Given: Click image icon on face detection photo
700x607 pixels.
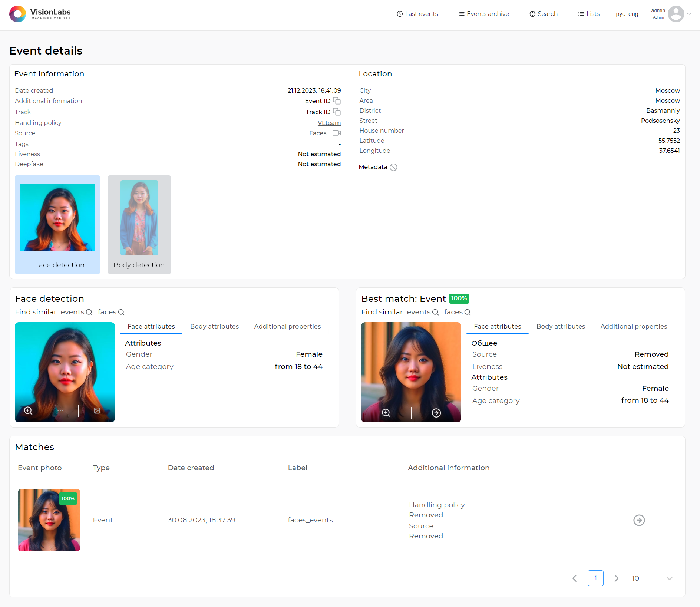Looking at the screenshot, I should tap(97, 410).
